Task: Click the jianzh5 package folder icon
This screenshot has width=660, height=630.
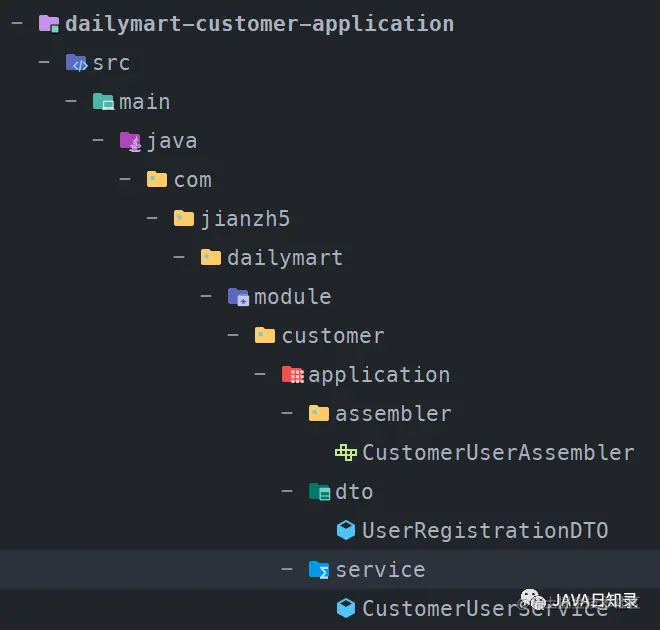Action: 184,219
